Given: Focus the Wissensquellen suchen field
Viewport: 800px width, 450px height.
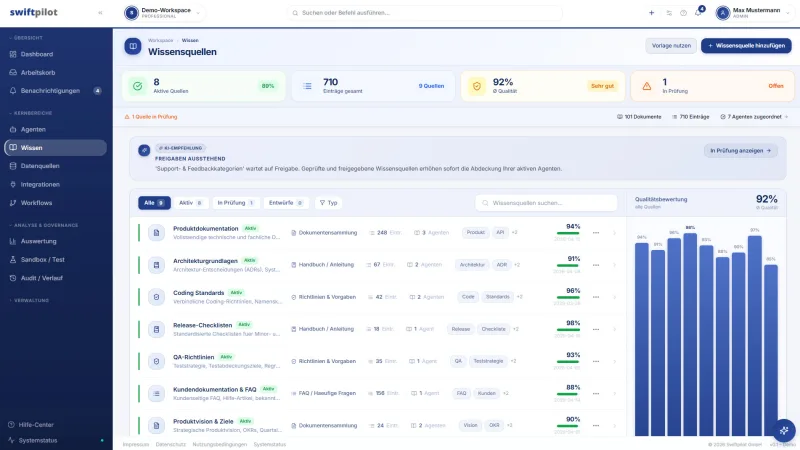Looking at the screenshot, I should [546, 203].
